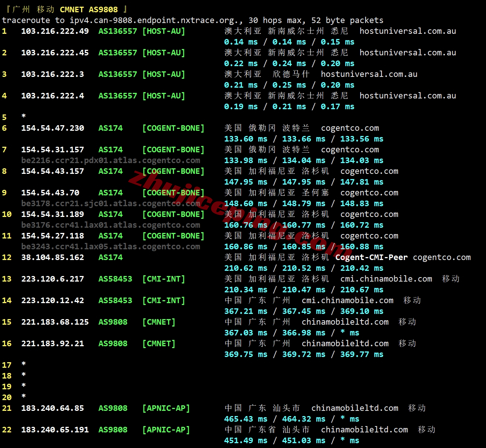This screenshot has width=486, height=448.
Task: Click [CMNET] label on hop 15
Action: 159,322
